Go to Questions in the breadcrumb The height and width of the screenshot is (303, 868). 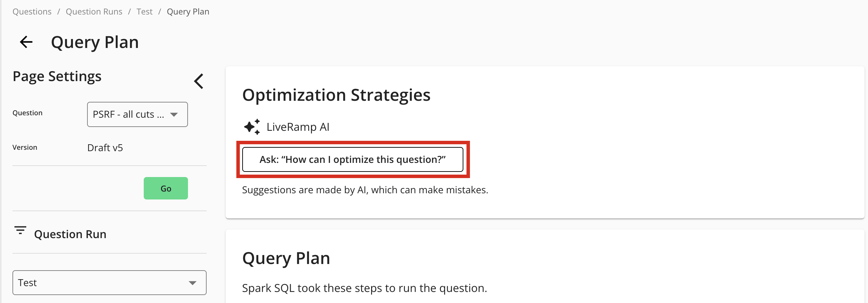tap(32, 12)
